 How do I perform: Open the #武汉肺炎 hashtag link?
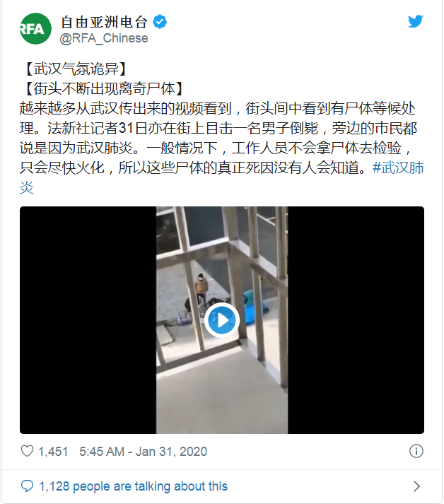coord(398,168)
